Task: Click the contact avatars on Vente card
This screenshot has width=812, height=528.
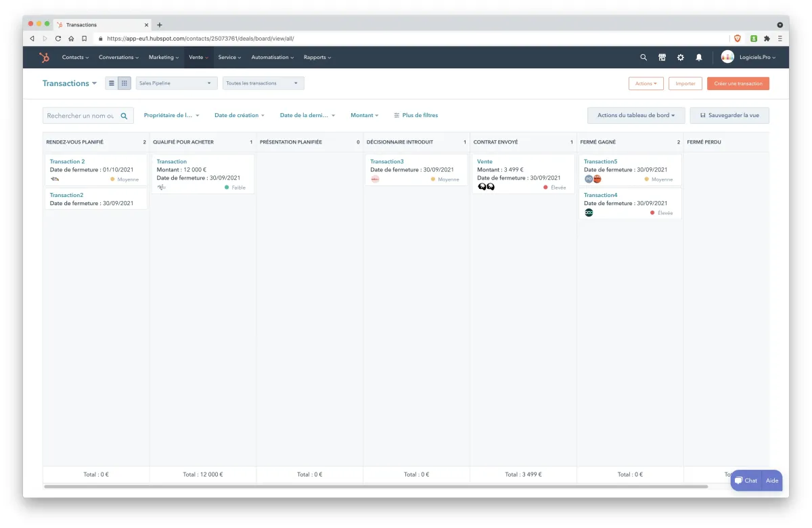Action: click(x=486, y=187)
